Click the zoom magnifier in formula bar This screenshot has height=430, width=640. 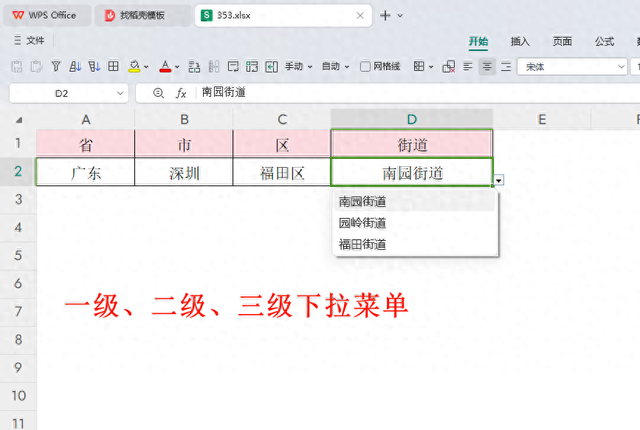158,93
